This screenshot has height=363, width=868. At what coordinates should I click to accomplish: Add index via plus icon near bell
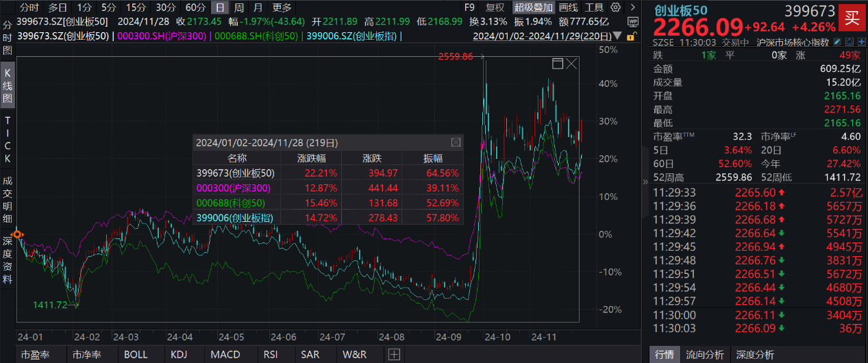click(861, 42)
